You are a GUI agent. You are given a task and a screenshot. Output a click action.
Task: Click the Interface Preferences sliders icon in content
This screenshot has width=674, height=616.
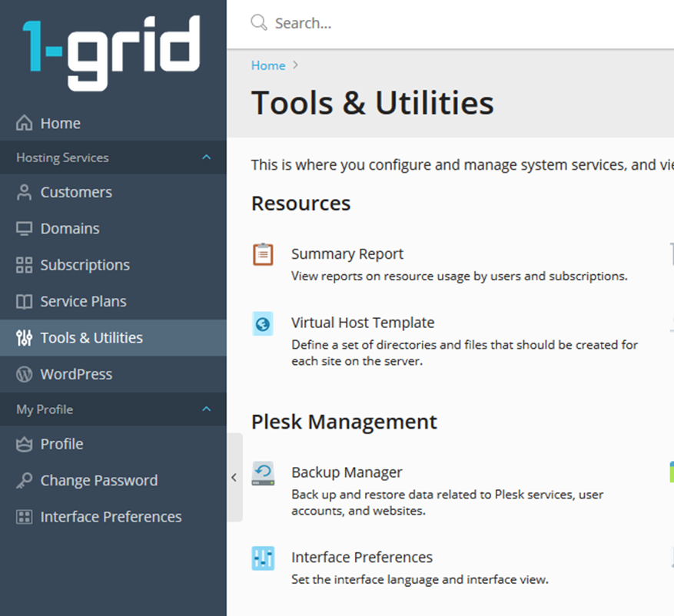(263, 558)
